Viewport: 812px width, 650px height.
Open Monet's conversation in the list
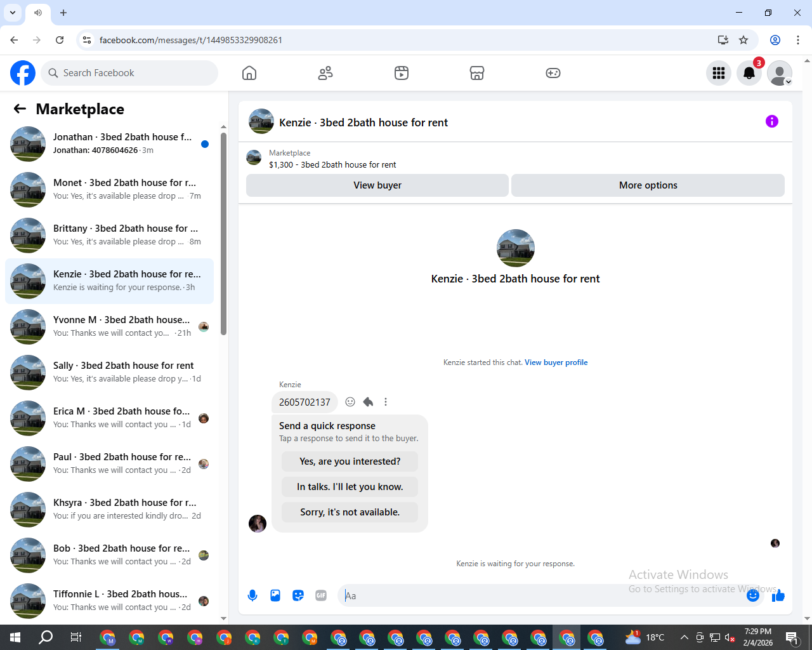coord(109,190)
